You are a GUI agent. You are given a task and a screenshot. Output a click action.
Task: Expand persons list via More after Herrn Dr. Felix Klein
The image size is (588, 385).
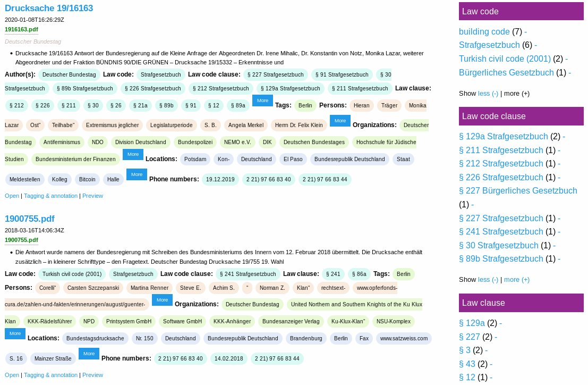(340, 121)
